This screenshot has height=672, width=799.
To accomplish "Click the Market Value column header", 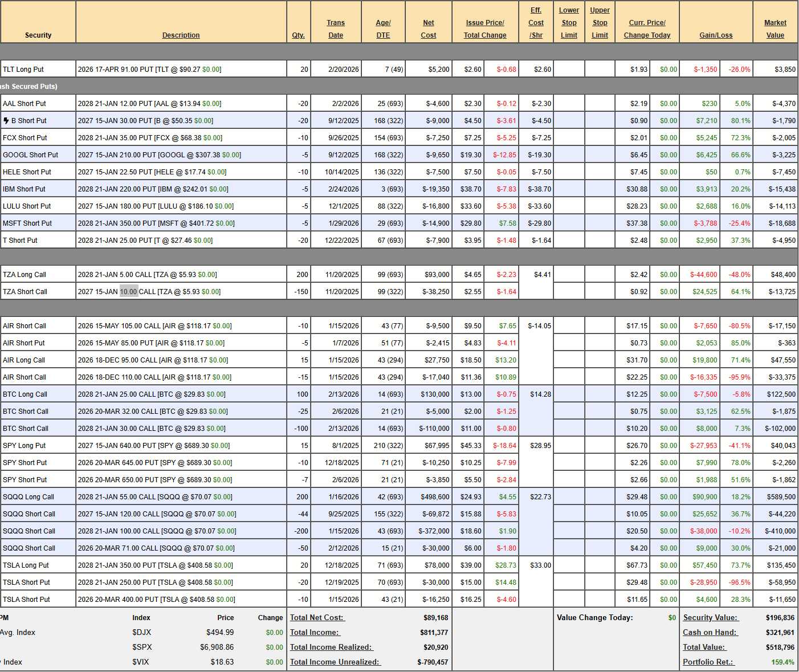I will (x=775, y=29).
